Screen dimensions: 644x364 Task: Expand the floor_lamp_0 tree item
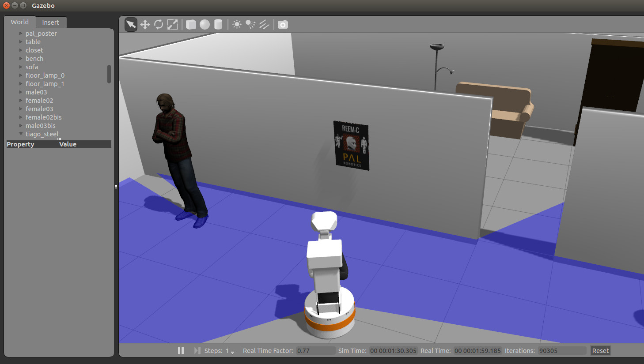[21, 75]
